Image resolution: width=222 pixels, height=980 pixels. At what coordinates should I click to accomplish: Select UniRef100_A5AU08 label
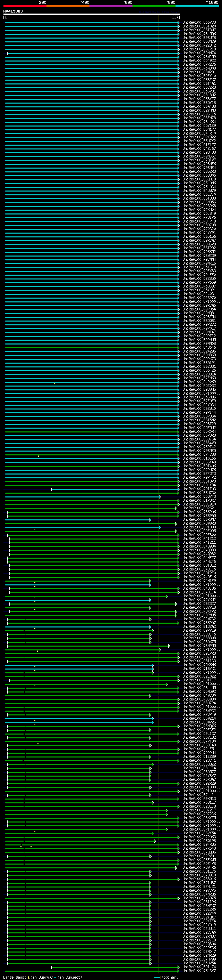(x=199, y=68)
